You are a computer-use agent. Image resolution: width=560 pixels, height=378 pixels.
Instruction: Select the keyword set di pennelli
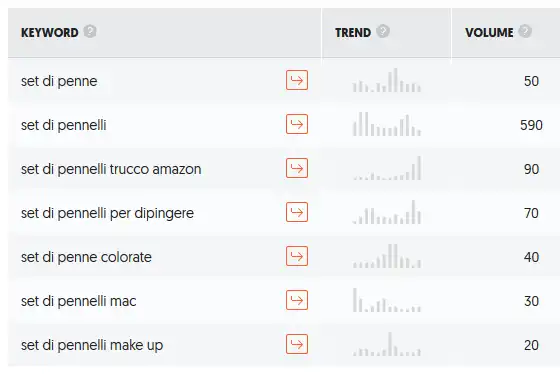coord(64,125)
